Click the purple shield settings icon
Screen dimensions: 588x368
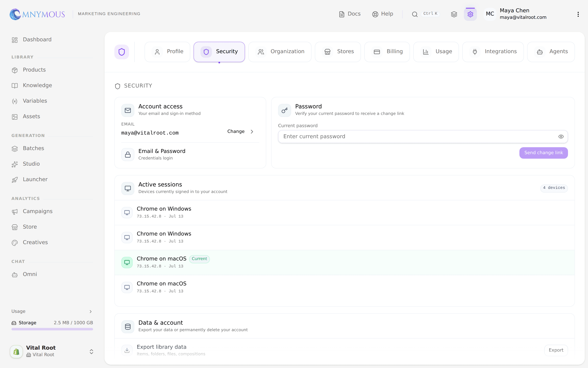[122, 52]
